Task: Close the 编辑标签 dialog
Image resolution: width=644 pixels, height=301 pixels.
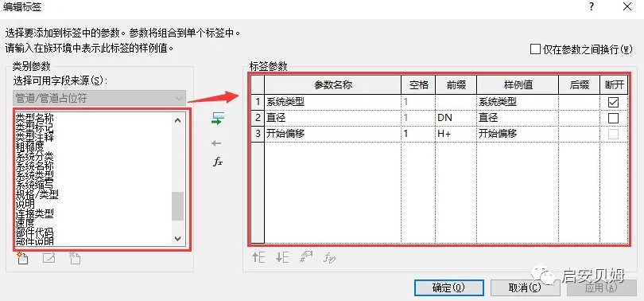Action: pyautogui.click(x=627, y=6)
